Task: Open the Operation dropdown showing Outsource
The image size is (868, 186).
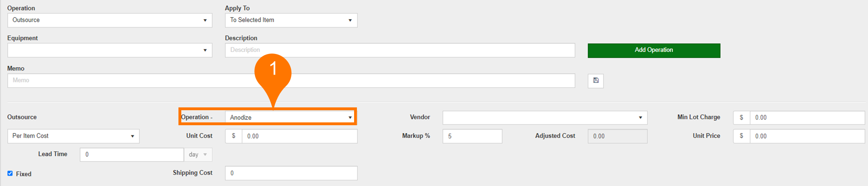Action: pos(109,20)
